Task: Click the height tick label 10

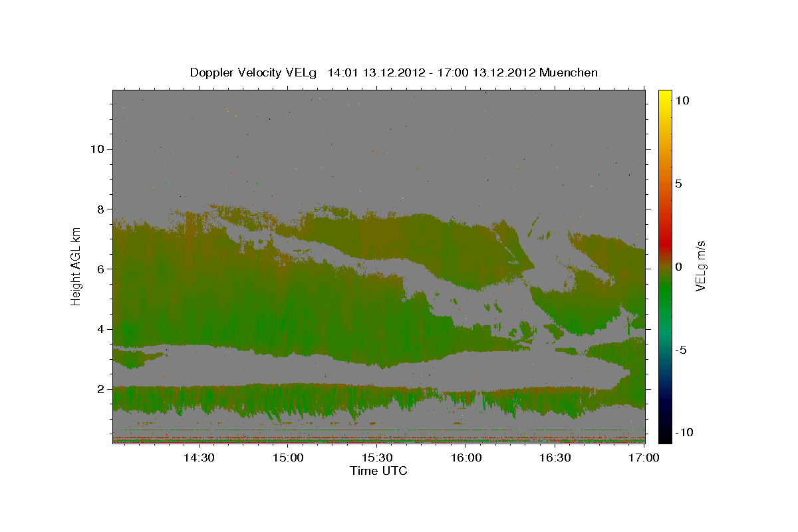Action: 99,149
